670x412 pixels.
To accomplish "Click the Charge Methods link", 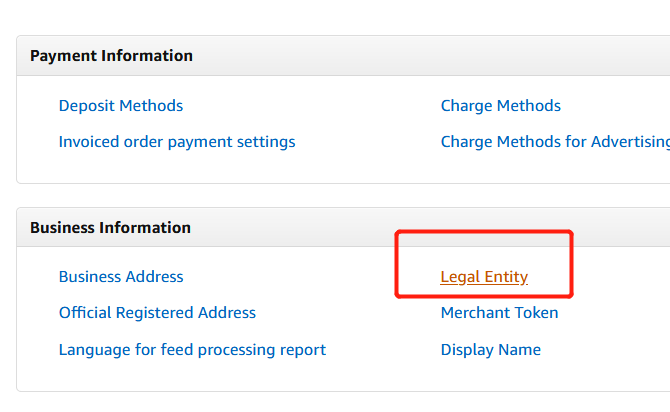I will [500, 106].
